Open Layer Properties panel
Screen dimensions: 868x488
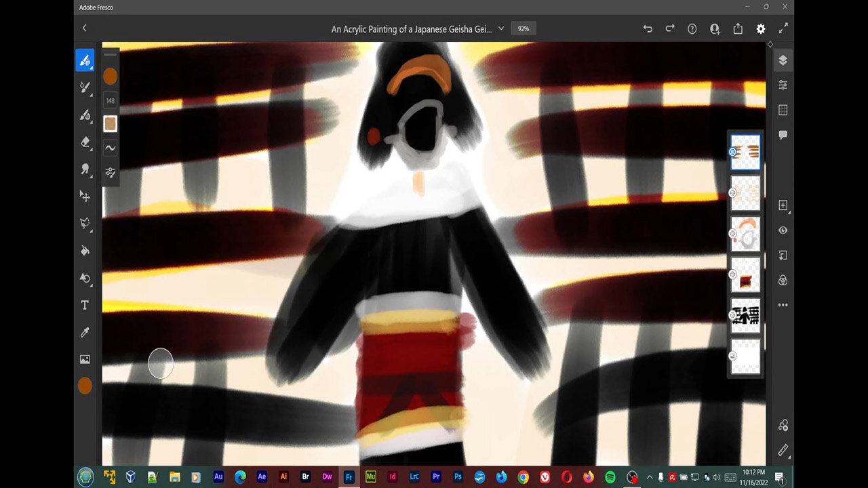coord(783,85)
